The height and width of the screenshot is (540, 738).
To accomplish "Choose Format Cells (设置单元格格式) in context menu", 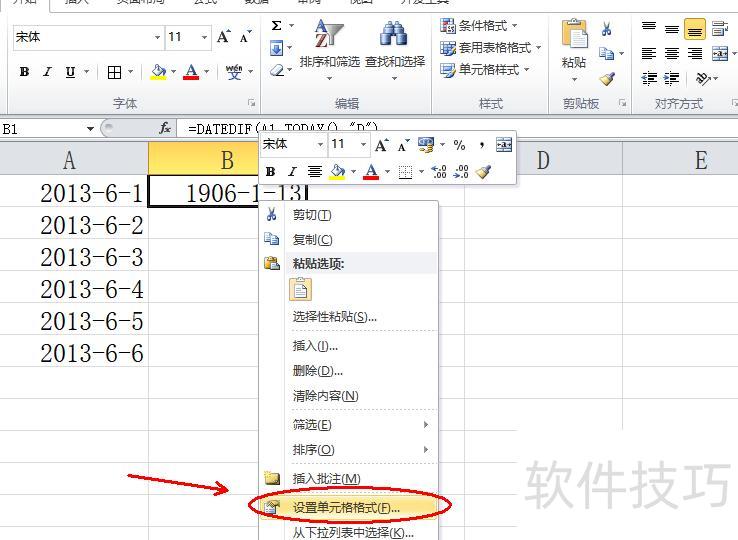I will click(349, 507).
